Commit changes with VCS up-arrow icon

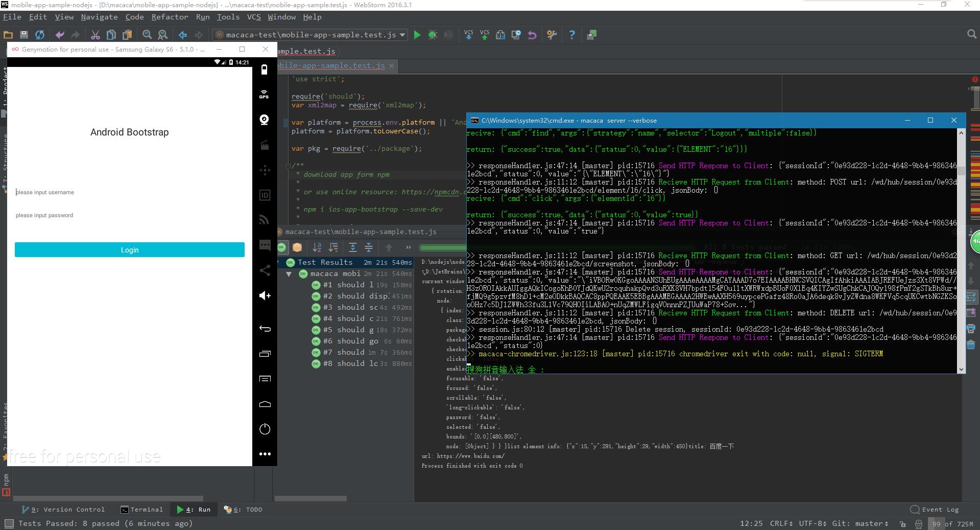point(485,35)
